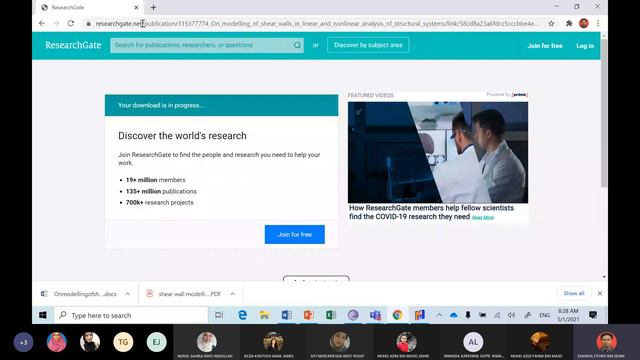The image size is (640, 360).
Task: Select the EJ participant avatar
Action: 157,342
